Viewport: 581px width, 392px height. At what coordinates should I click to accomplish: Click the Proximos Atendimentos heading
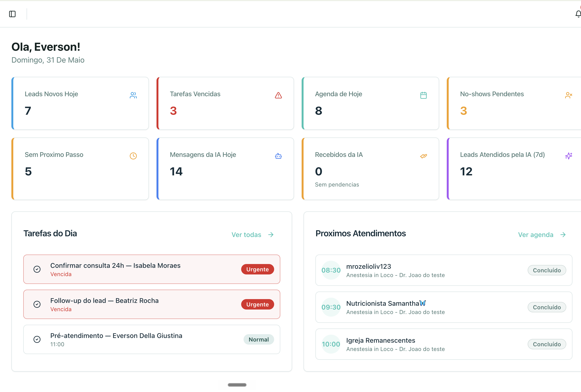pos(360,233)
